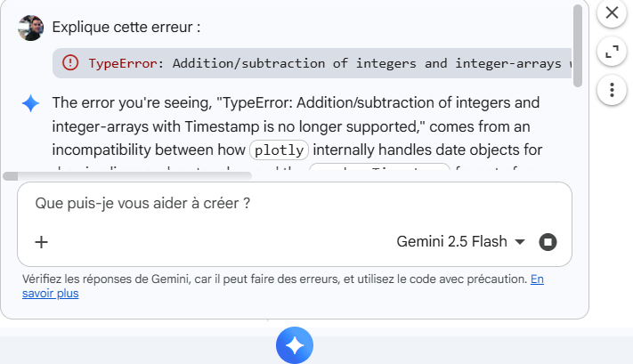Click the Gemini sparkle beside the response
633x364 pixels.
[x=30, y=104]
